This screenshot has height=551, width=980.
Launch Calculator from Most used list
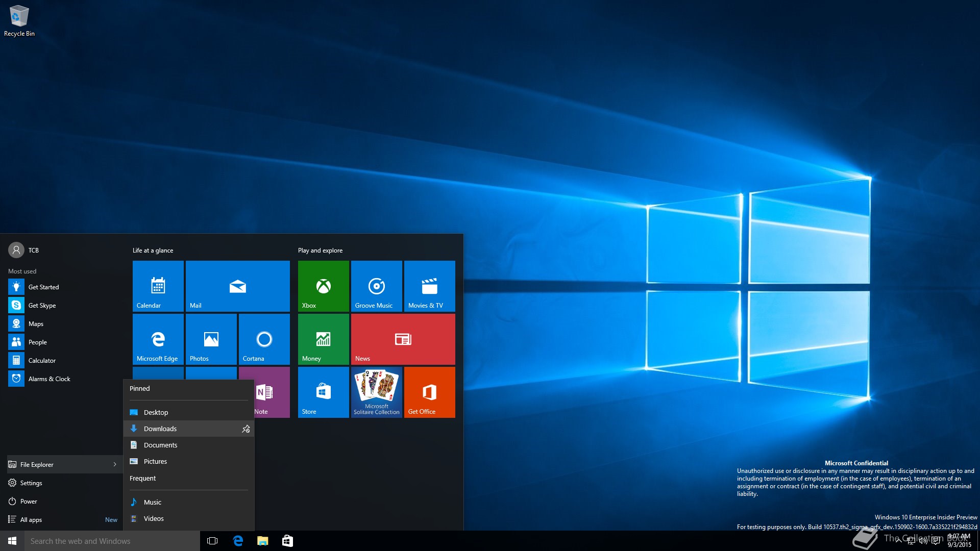(x=64, y=361)
